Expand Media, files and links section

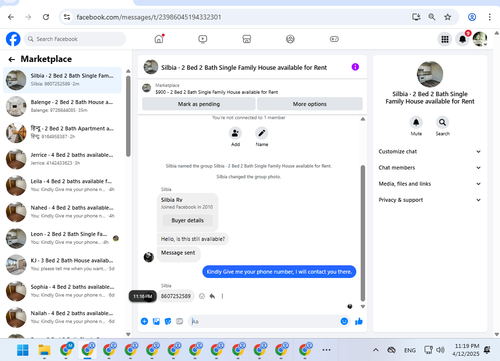point(430,184)
